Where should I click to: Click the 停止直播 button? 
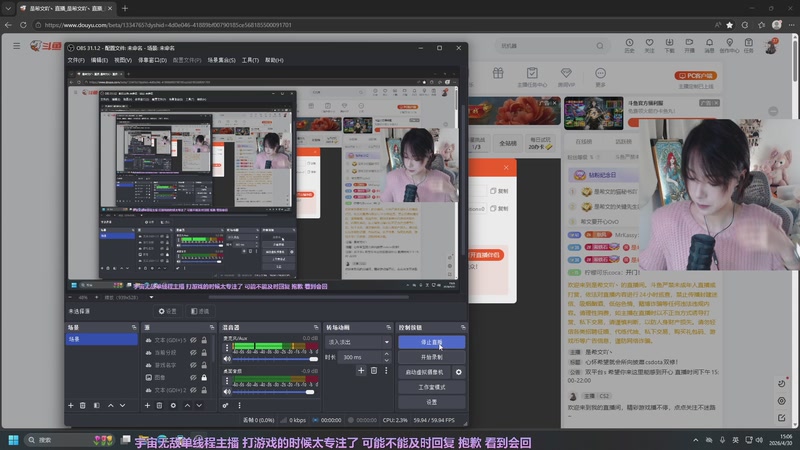point(432,342)
